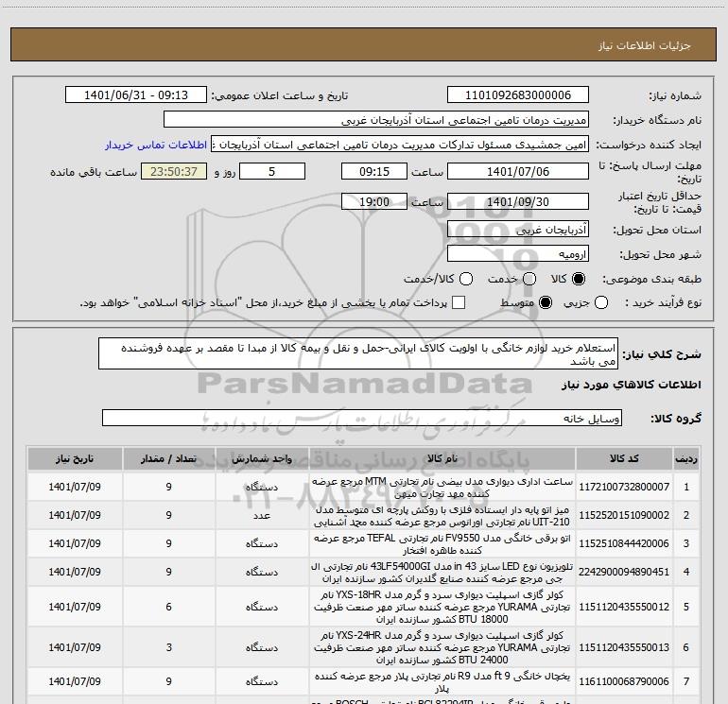This screenshot has width=728, height=704.
Task: Click the UIT-210 ironing table item name
Action: pos(442,516)
